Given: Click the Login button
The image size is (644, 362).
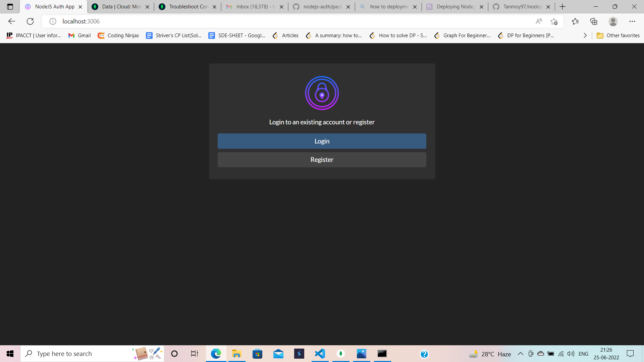Looking at the screenshot, I should click(x=322, y=141).
